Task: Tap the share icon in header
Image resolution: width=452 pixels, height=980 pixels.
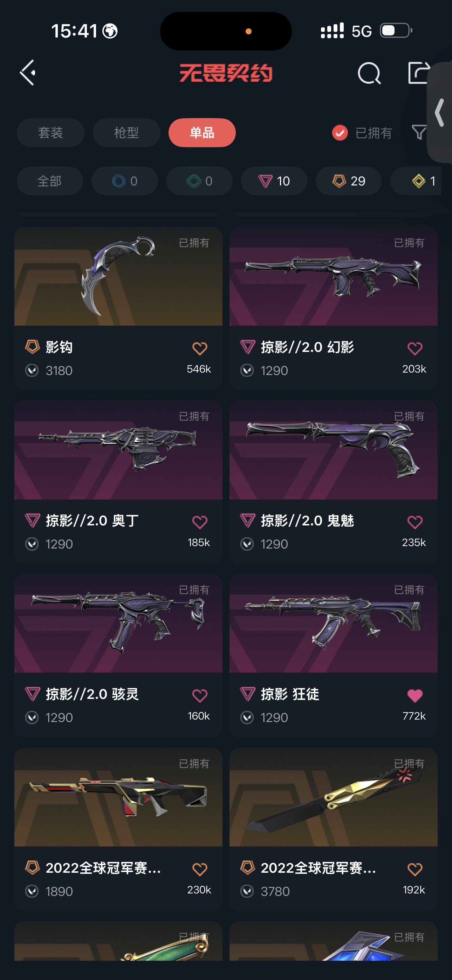Action: coord(418,72)
